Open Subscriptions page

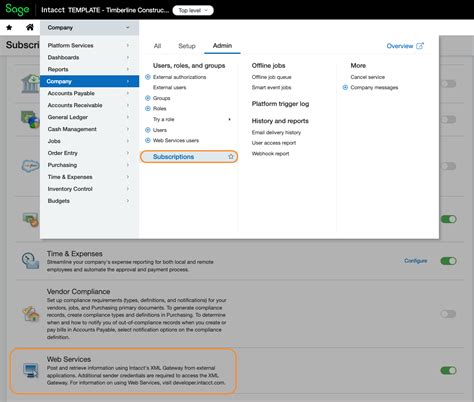coord(189,157)
